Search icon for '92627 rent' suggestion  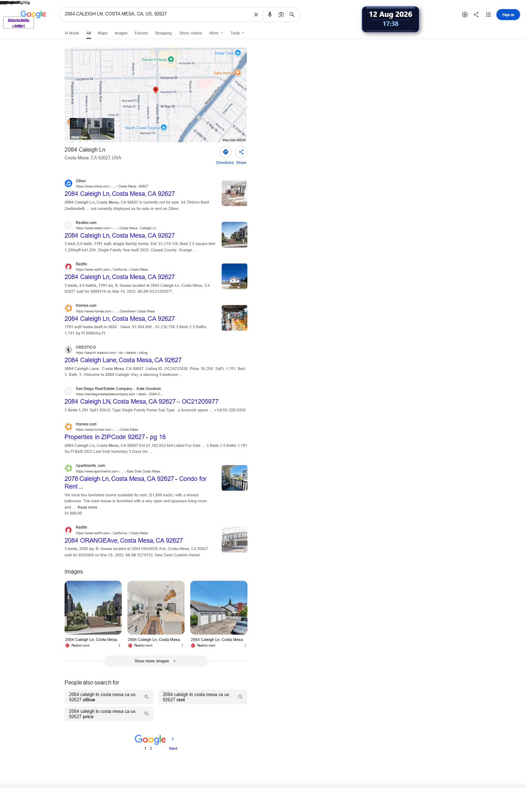240,697
